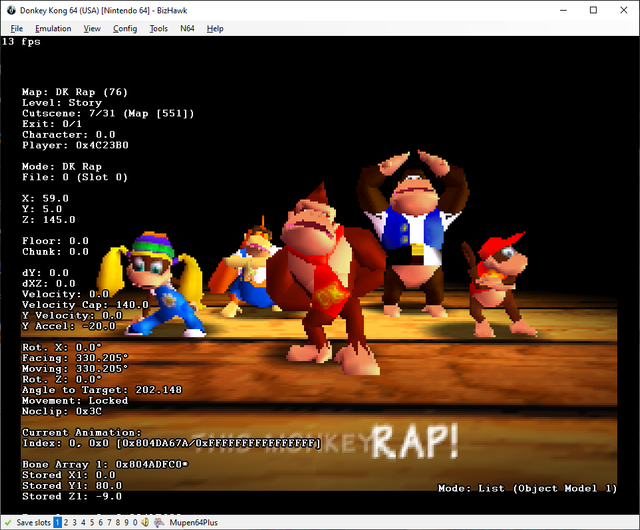Image resolution: width=640 pixels, height=530 pixels.
Task: Open the Emulation menu
Action: [x=53, y=29]
